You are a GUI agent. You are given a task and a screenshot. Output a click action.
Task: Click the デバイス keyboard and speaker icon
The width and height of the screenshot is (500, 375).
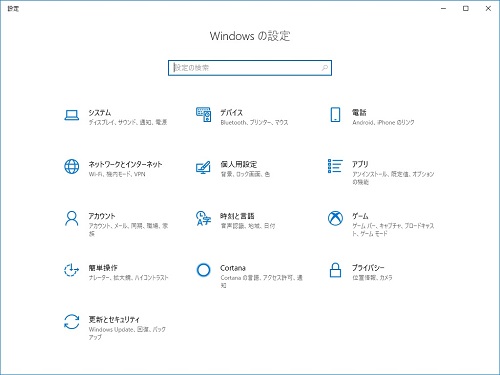click(x=203, y=114)
